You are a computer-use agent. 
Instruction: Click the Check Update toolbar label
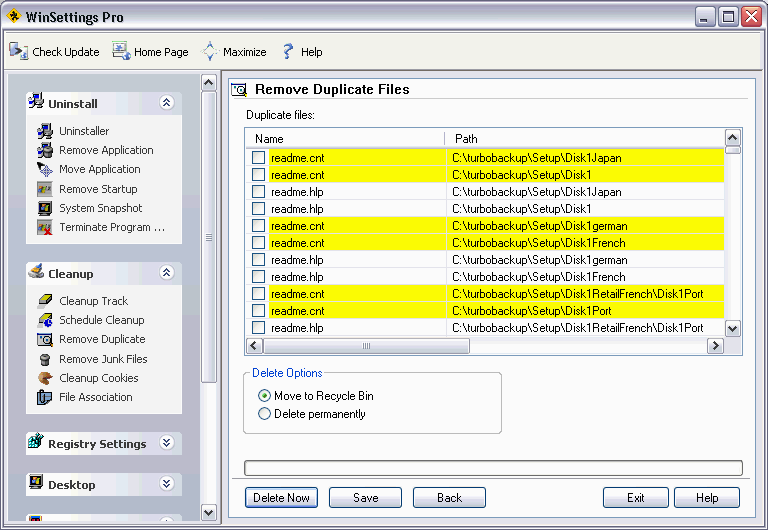click(66, 52)
